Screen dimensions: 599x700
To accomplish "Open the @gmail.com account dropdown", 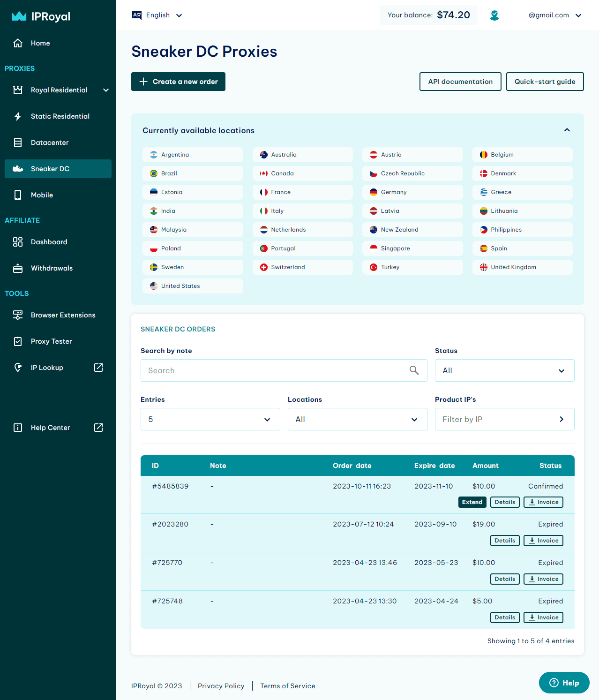I will tap(555, 15).
